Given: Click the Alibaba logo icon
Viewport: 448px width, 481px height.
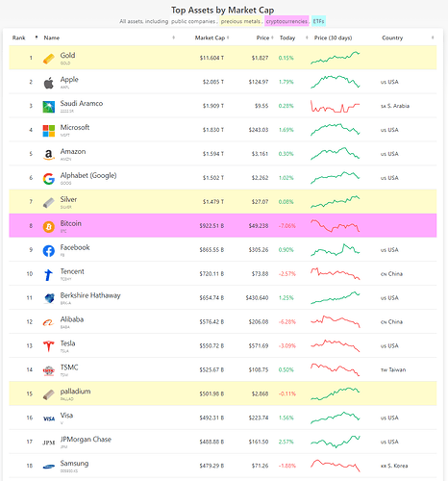Looking at the screenshot, I should [x=49, y=322].
